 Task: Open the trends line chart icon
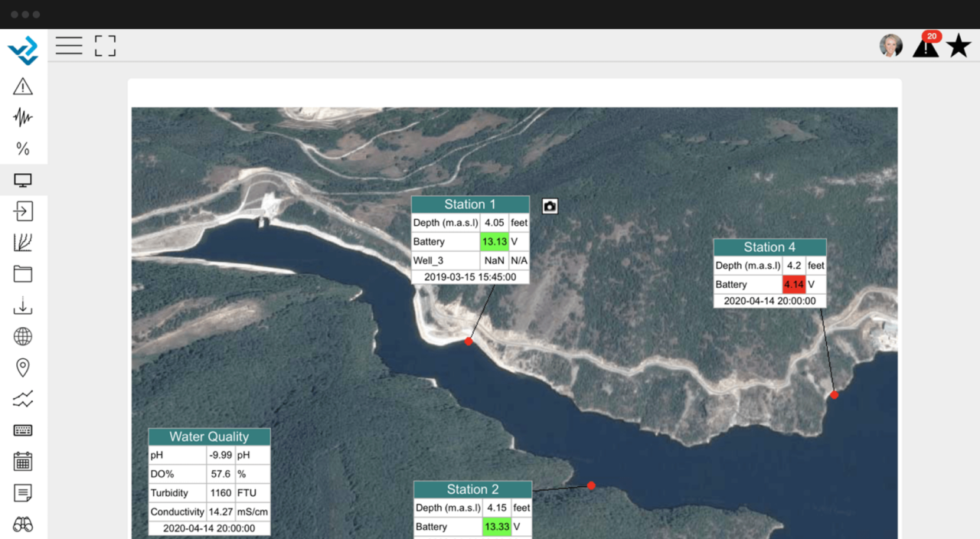[23, 398]
